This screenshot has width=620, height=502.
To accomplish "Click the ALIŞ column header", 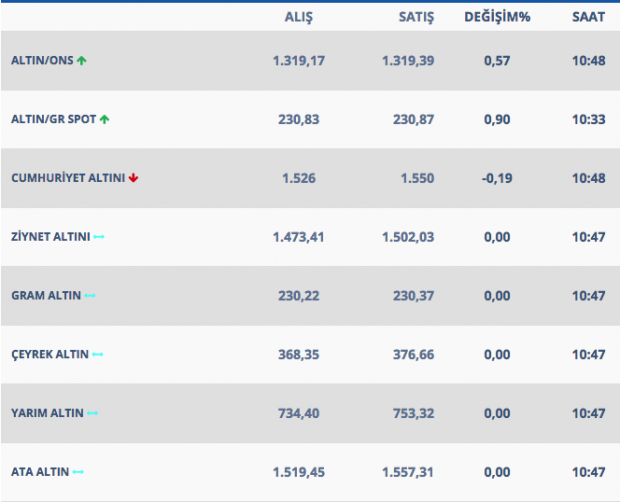I will (300, 17).
